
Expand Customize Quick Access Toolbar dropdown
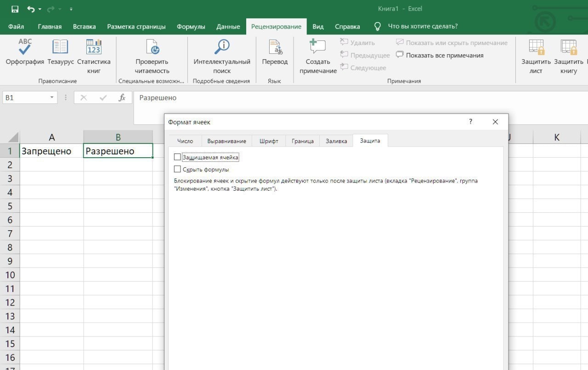(71, 9)
